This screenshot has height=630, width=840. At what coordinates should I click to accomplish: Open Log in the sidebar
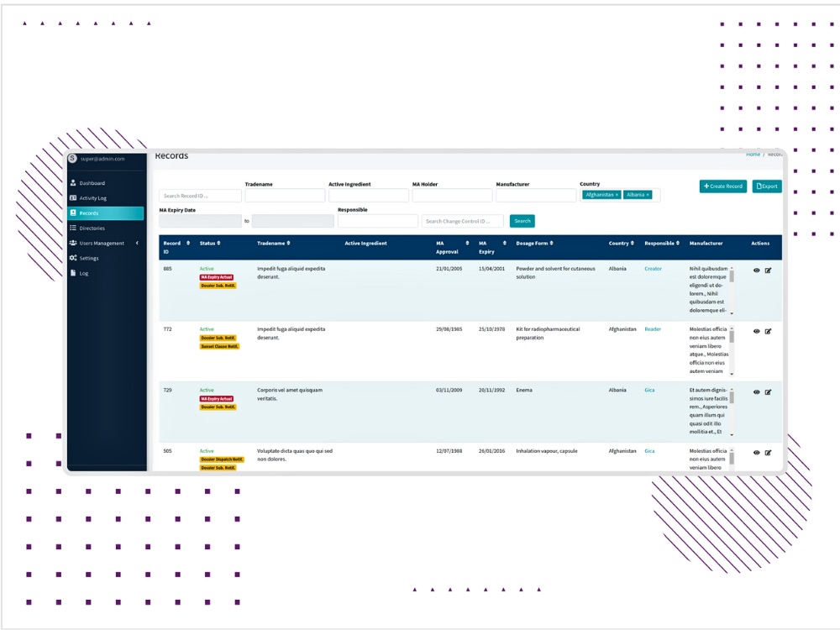click(x=106, y=273)
